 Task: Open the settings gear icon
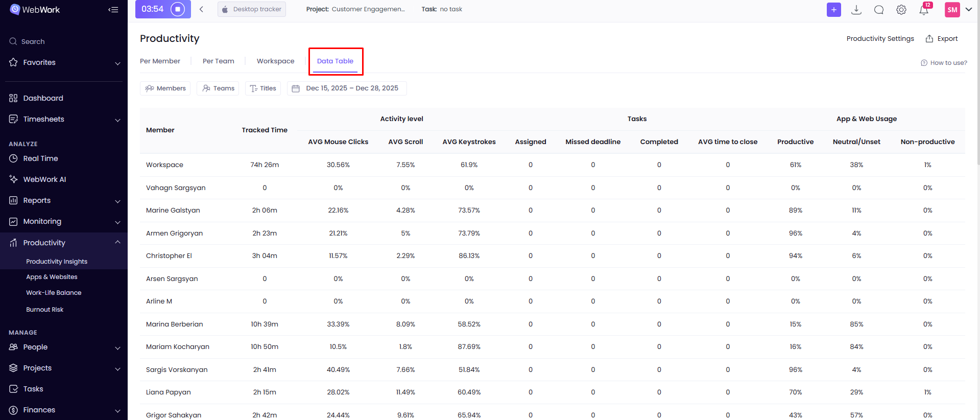901,10
